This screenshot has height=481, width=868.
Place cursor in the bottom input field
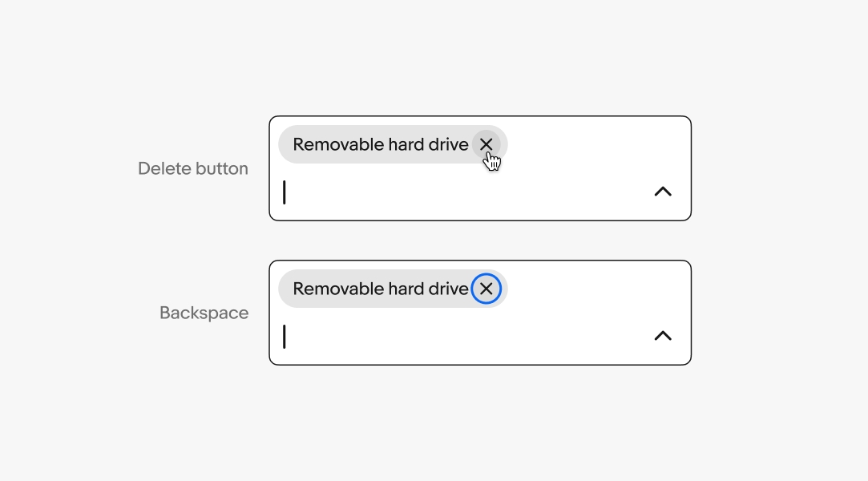pos(401,336)
